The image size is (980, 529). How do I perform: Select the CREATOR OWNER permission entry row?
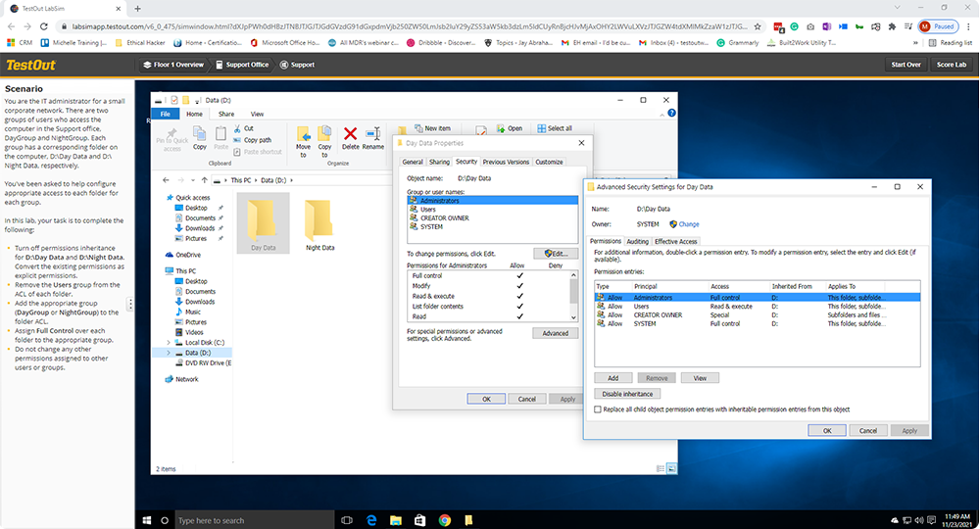pyautogui.click(x=757, y=315)
